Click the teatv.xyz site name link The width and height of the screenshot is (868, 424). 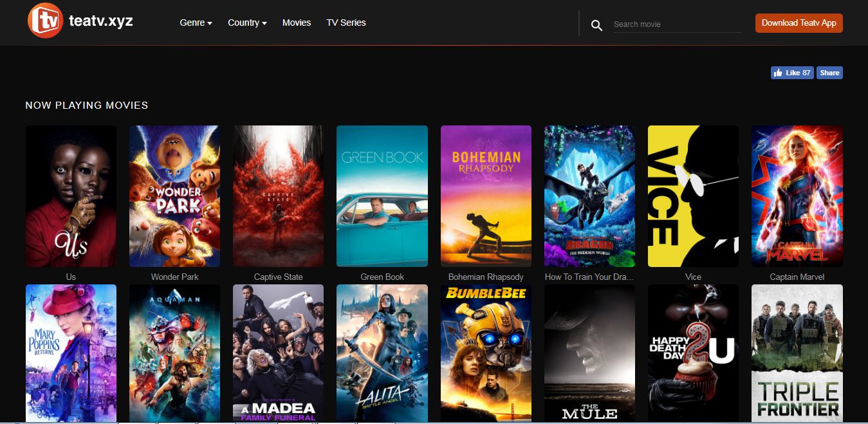(x=101, y=21)
